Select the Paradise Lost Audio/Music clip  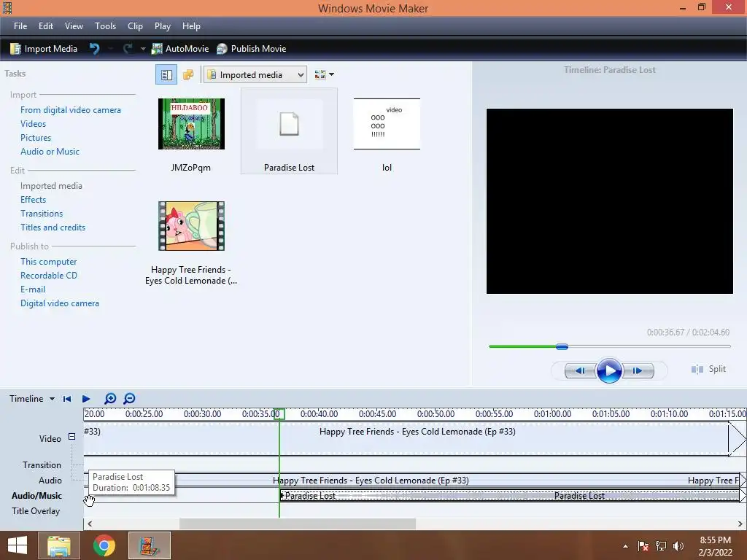pos(510,496)
